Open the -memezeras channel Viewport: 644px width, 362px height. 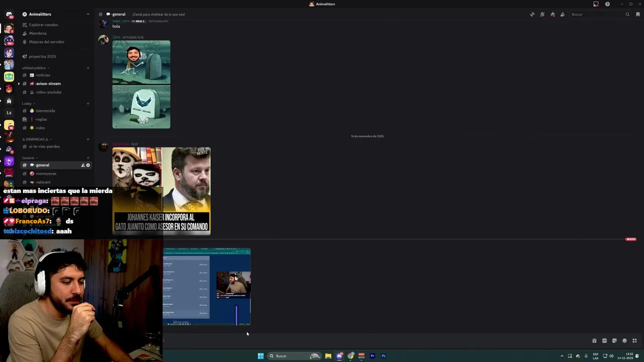[x=46, y=173]
